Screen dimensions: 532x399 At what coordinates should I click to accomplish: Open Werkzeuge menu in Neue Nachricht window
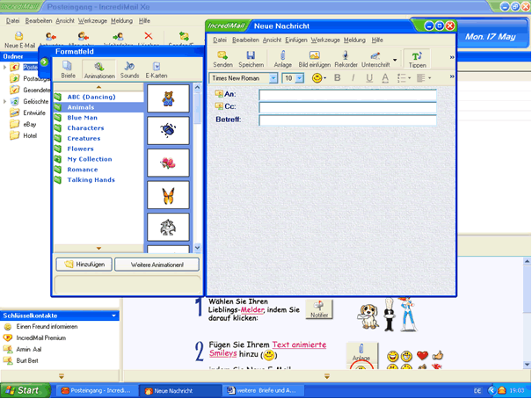click(325, 40)
